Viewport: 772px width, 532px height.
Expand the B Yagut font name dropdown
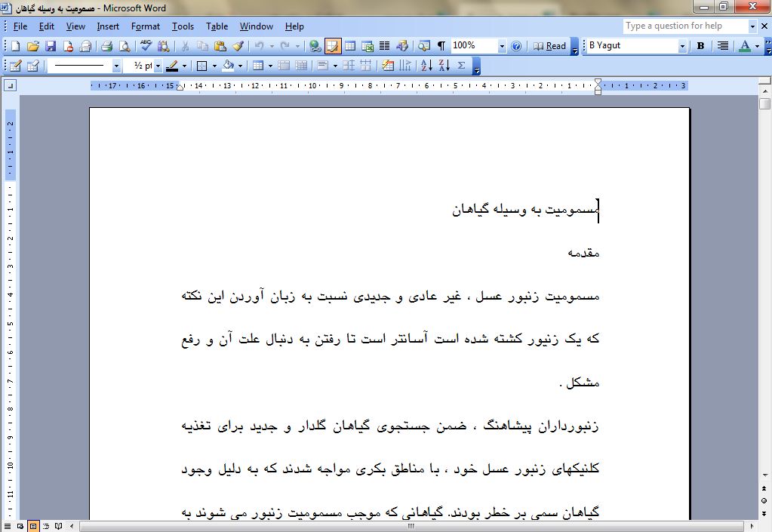682,46
